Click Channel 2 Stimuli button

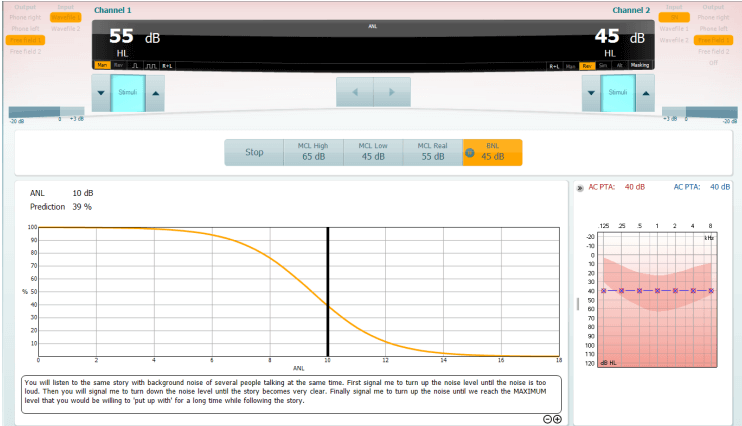point(618,93)
